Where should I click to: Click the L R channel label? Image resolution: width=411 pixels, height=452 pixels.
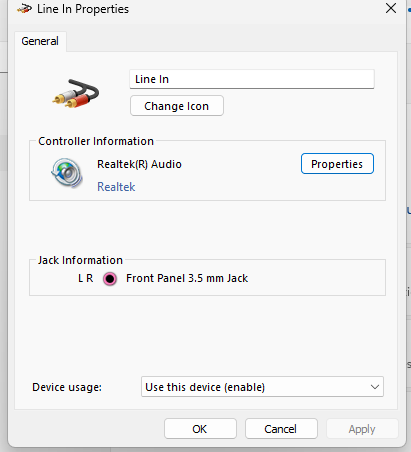[86, 278]
